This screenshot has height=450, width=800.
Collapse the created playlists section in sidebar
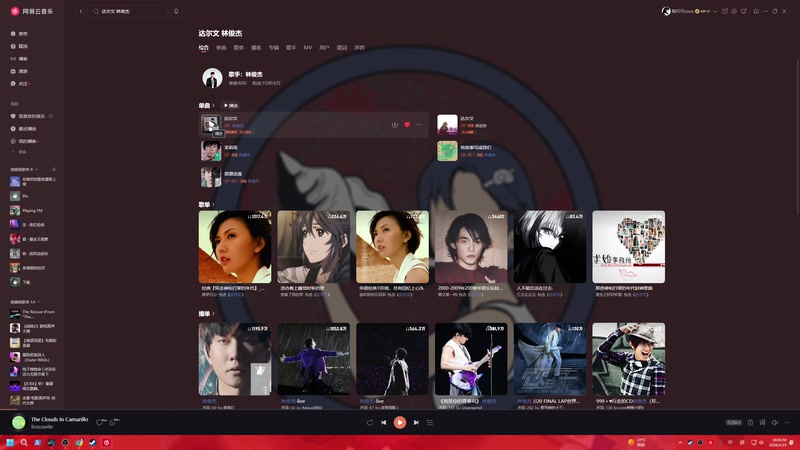pos(37,169)
